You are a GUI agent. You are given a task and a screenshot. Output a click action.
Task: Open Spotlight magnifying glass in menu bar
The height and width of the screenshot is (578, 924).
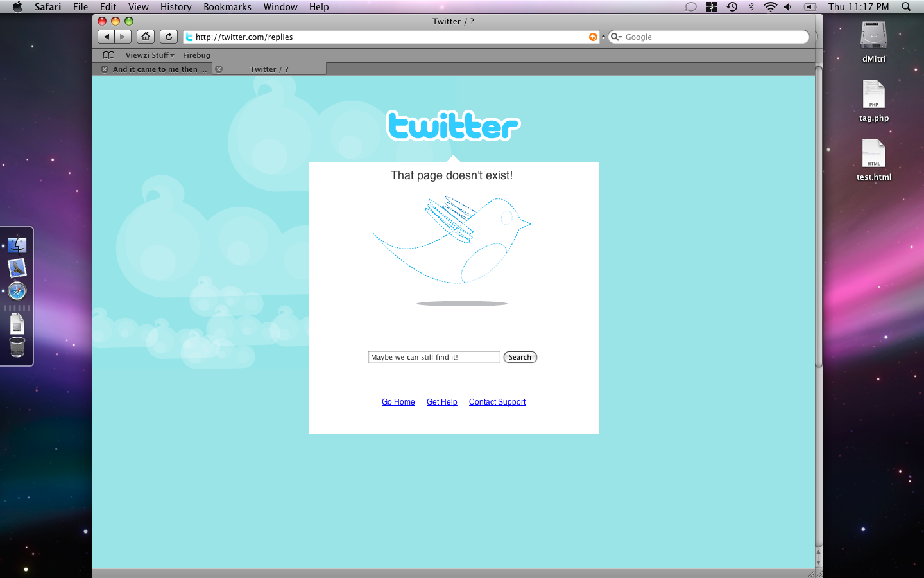pyautogui.click(x=906, y=6)
